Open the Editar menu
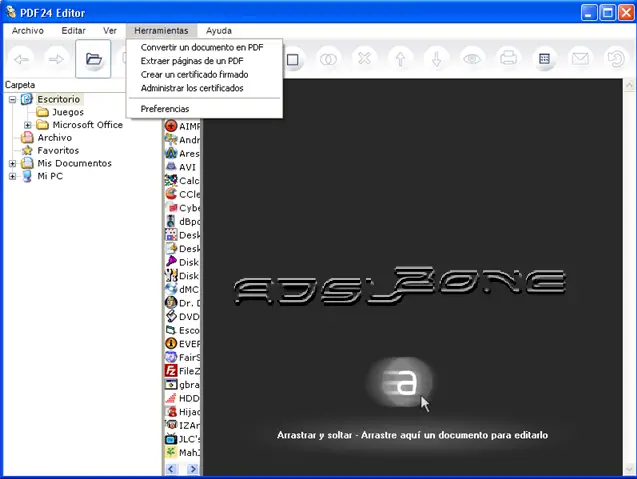Screen dimensions: 637x479 coord(74,31)
